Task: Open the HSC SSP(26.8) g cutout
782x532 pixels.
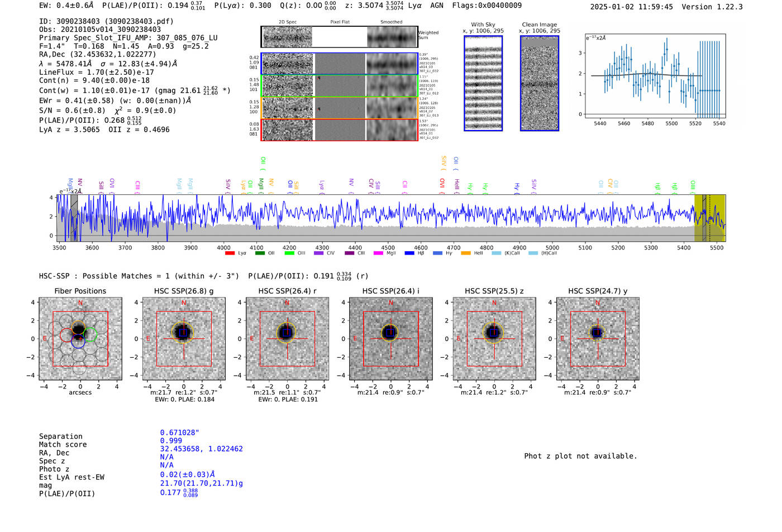Action: tap(184, 339)
